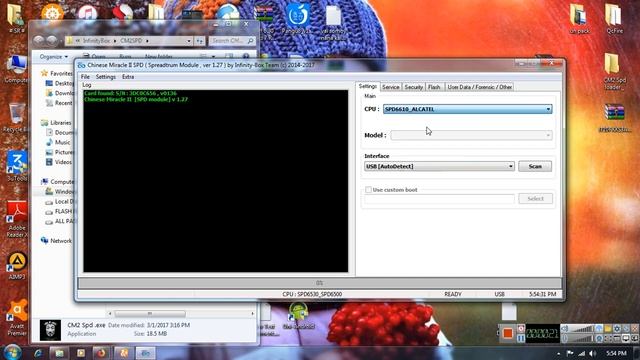This screenshot has height=360, width=640.
Task: Click the Explorer horizontal scrollbar thumb
Action: (150, 313)
